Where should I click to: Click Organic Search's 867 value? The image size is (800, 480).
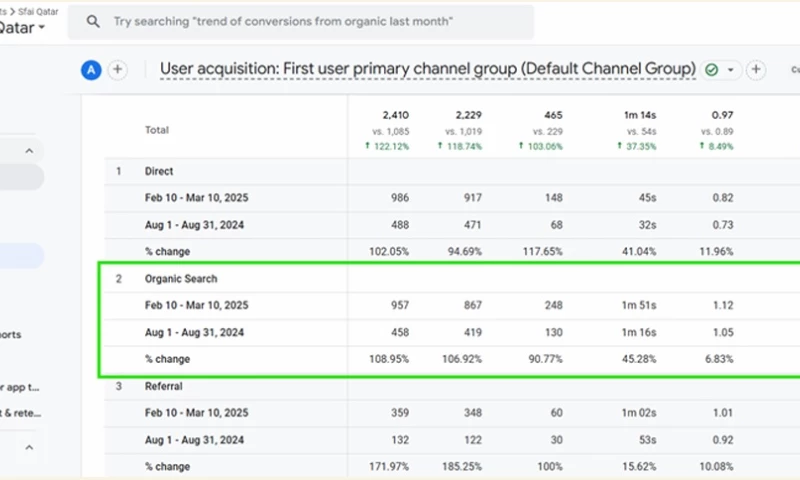pyautogui.click(x=472, y=306)
